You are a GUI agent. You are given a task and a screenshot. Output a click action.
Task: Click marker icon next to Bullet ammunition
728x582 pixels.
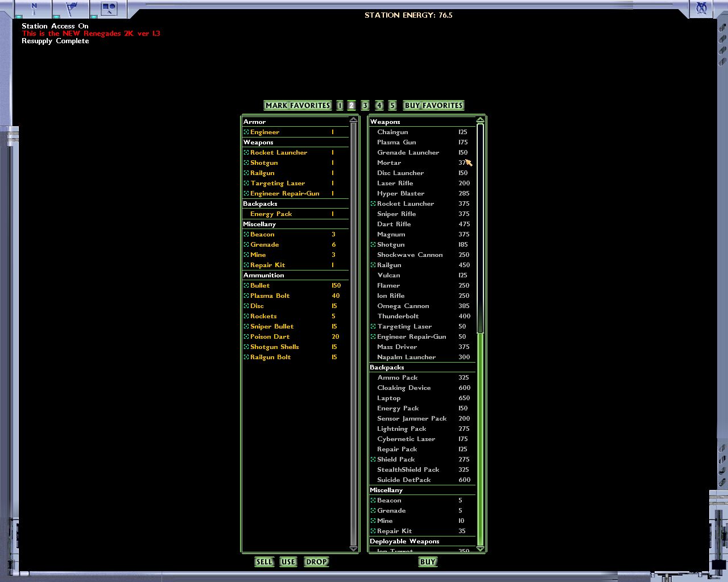click(246, 285)
